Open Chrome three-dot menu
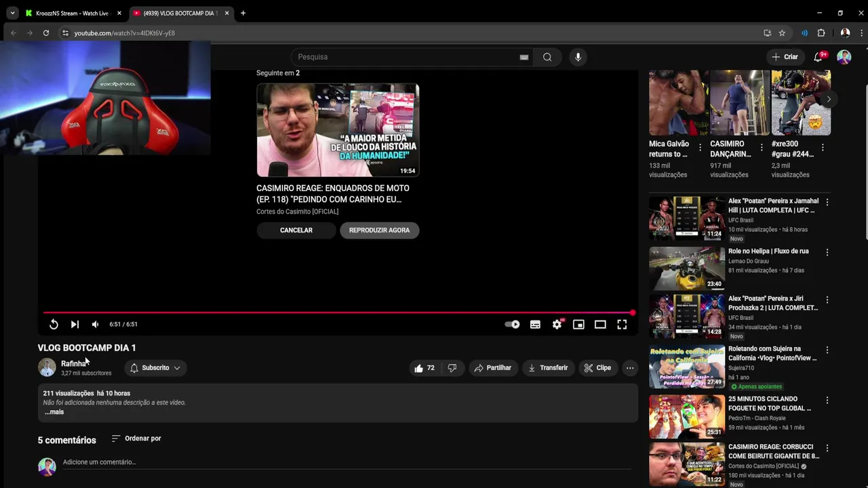 [x=862, y=33]
